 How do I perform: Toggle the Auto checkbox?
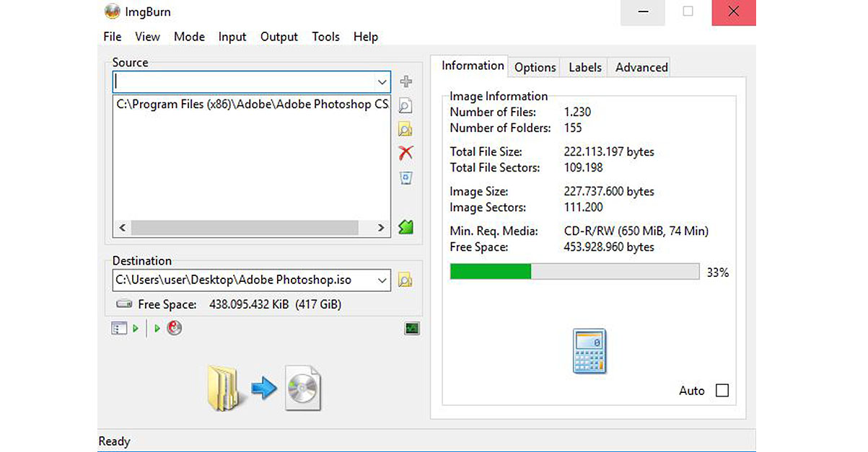click(722, 390)
